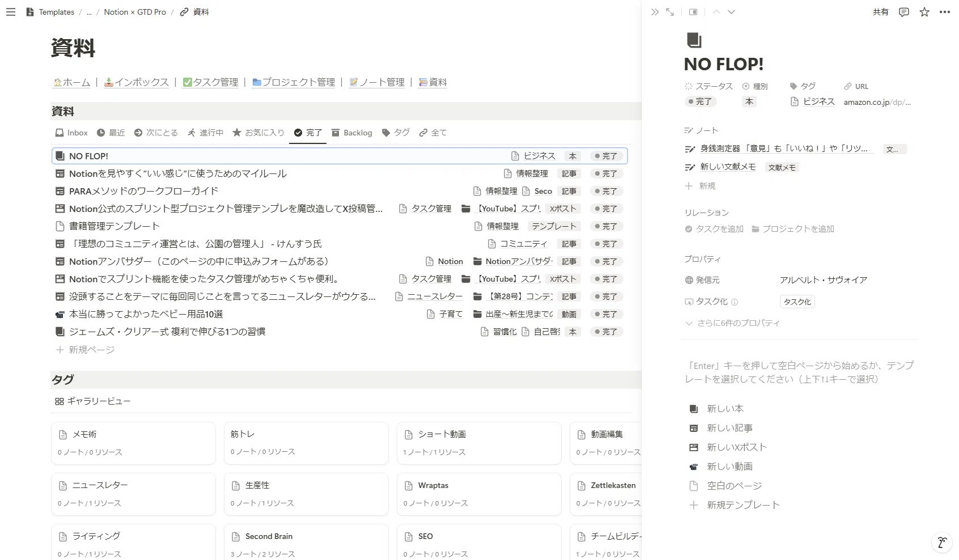Go to the ホーム navigation link
This screenshot has width=959, height=560.
(x=71, y=82)
